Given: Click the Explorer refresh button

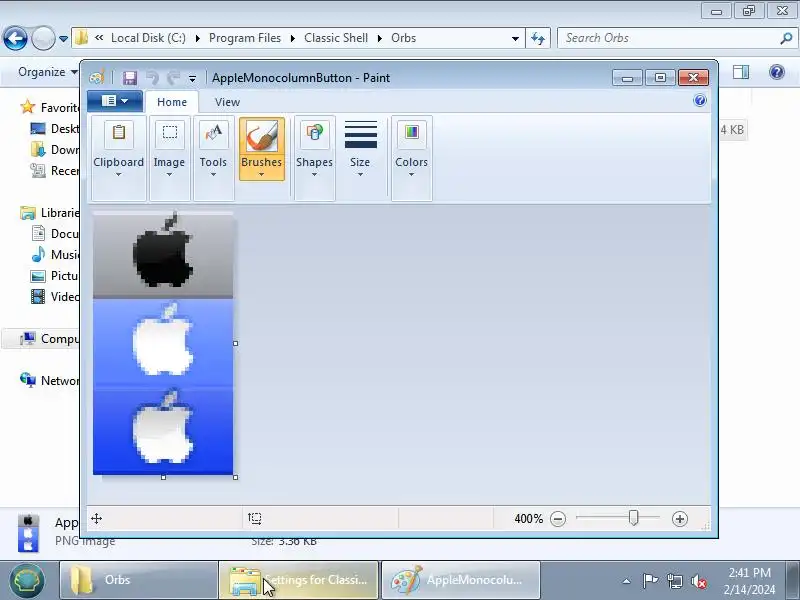Looking at the screenshot, I should pos(538,38).
